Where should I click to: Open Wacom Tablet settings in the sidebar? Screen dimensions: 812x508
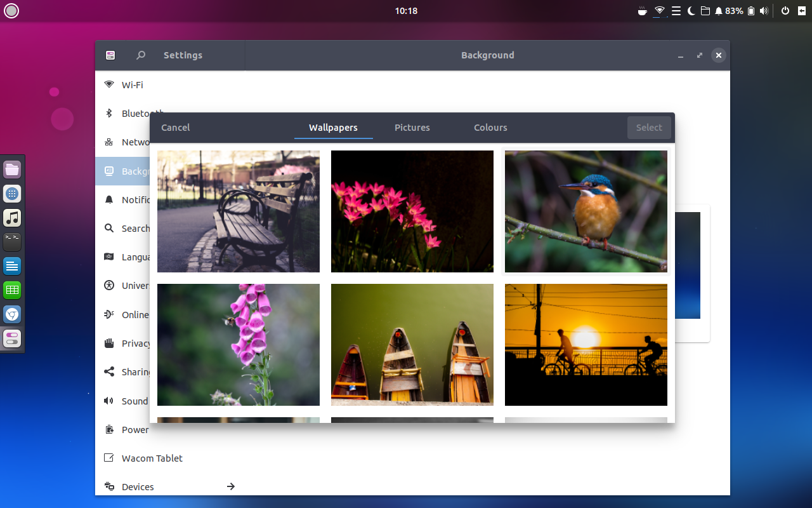coord(170,458)
